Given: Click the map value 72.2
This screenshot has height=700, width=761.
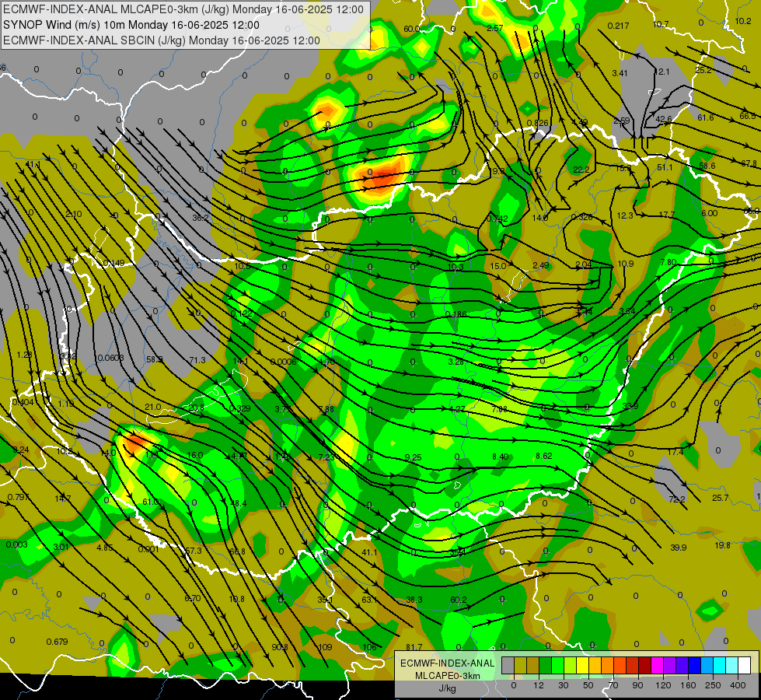Looking at the screenshot, I should click(x=676, y=499).
